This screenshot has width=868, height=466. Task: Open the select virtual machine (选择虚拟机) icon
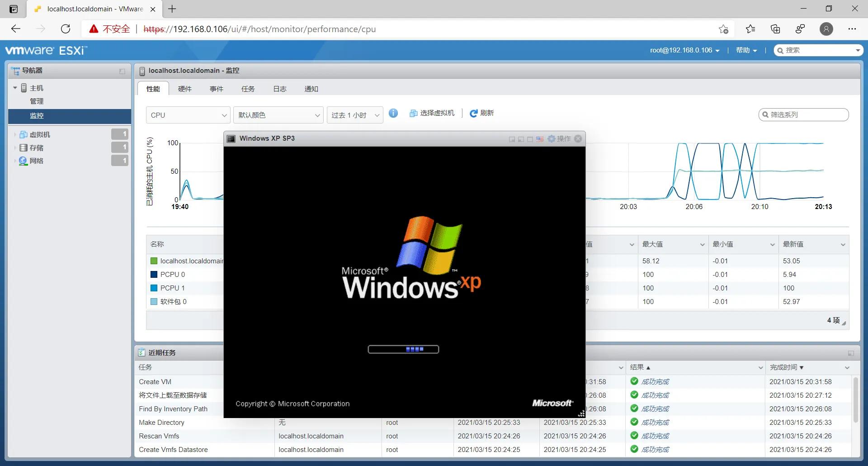tap(414, 113)
